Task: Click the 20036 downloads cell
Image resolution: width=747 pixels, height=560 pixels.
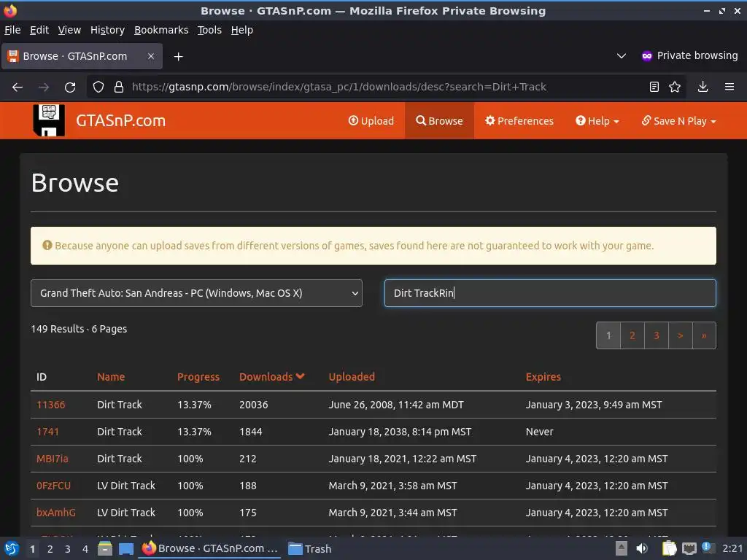Action: coord(253,405)
